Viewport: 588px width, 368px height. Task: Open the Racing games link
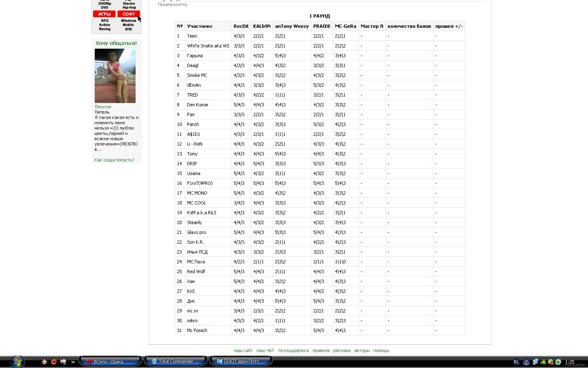click(105, 29)
